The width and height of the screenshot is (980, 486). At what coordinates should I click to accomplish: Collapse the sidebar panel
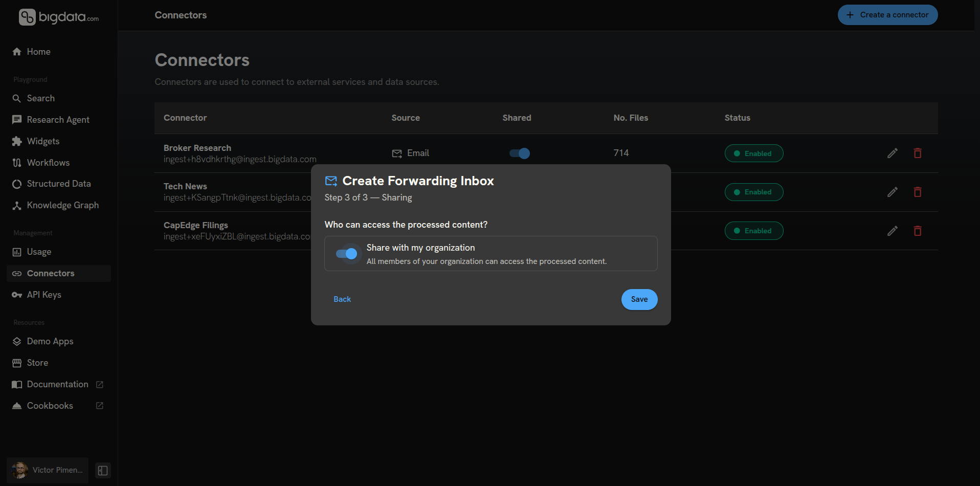pos(103,470)
